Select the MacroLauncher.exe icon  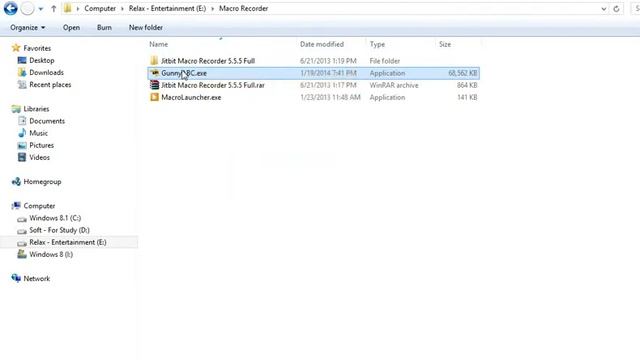[x=154, y=97]
